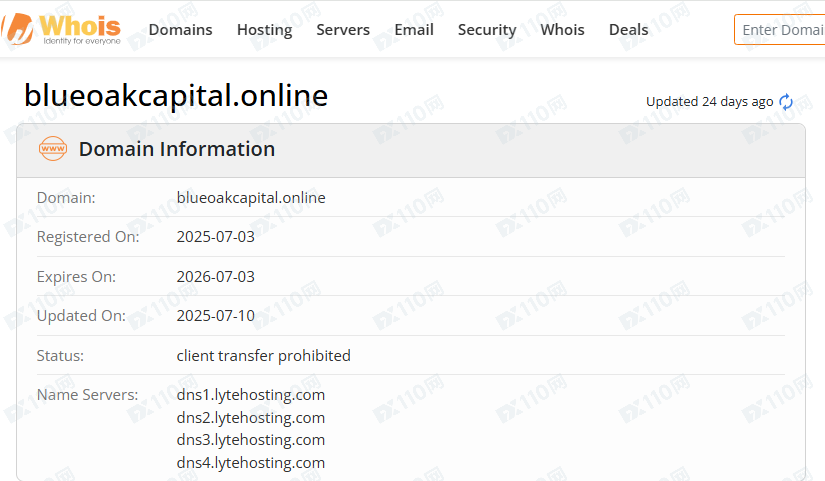Open the Deals page

coord(628,30)
